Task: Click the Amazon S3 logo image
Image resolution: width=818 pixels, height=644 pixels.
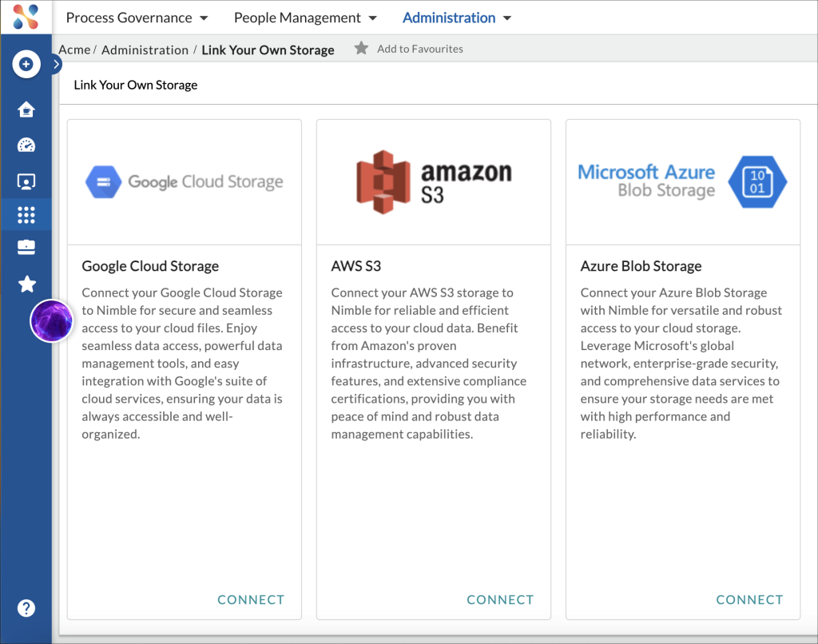Action: pyautogui.click(x=434, y=181)
